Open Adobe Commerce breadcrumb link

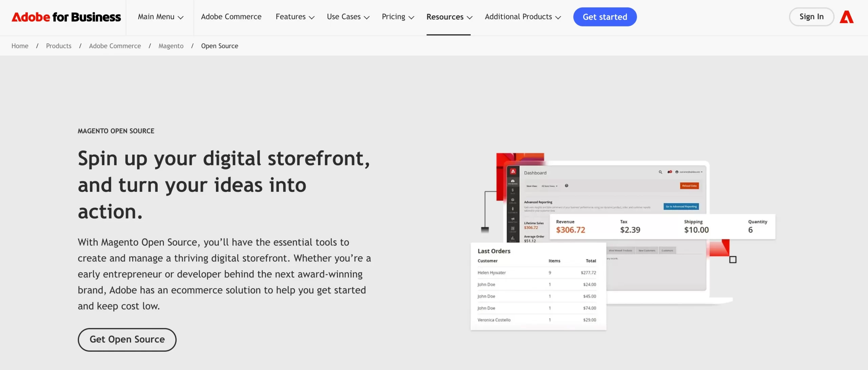pyautogui.click(x=115, y=46)
